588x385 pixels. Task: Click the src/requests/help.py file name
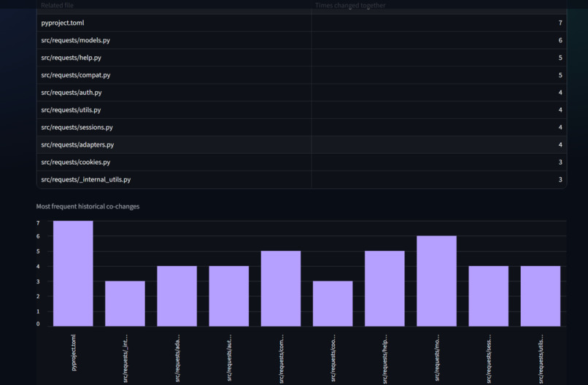tap(71, 58)
